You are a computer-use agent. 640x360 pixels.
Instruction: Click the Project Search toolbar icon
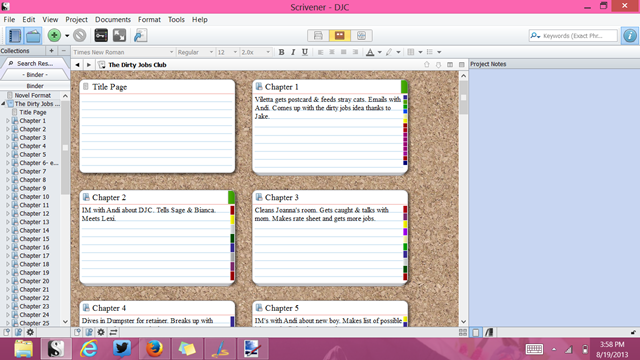pos(140,36)
